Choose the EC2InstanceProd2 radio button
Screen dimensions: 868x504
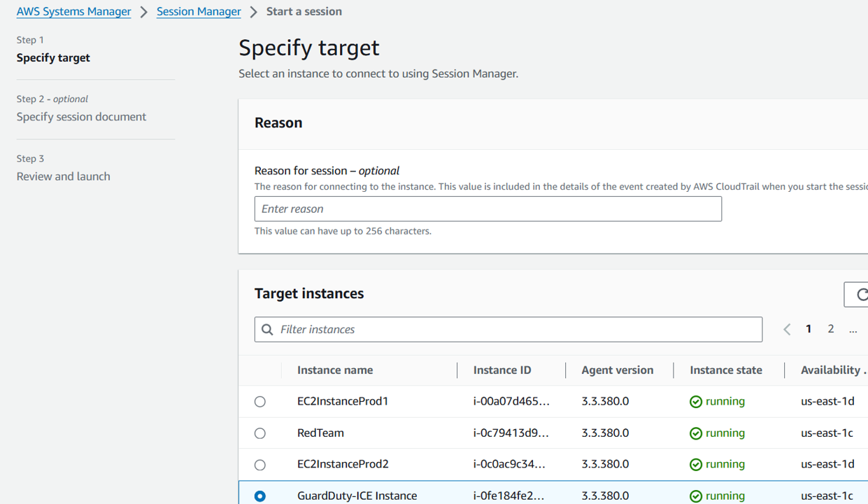pos(260,465)
